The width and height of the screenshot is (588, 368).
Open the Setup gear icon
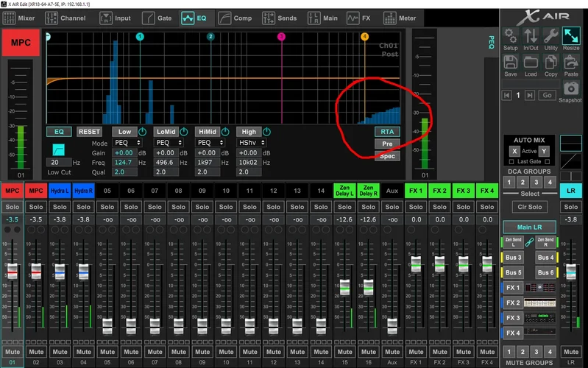(511, 36)
